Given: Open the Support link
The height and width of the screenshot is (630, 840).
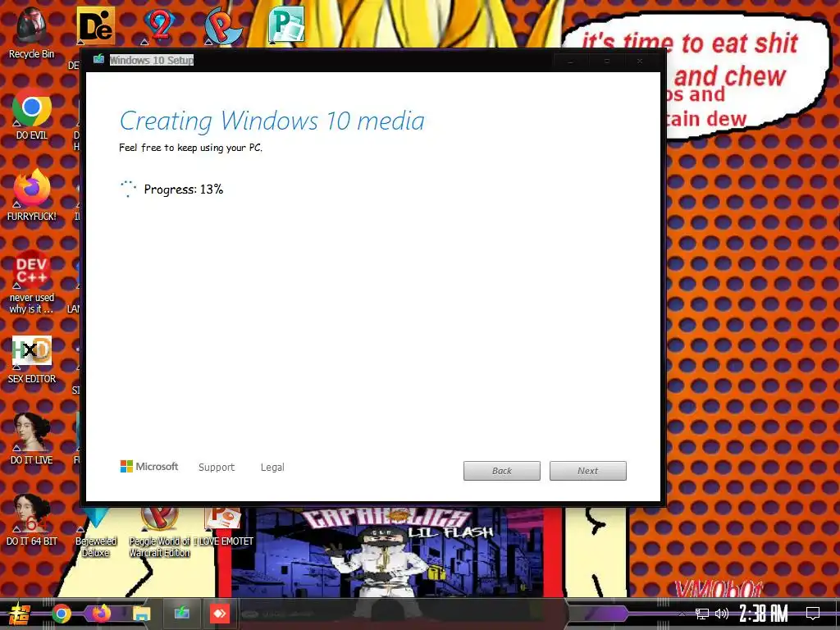Looking at the screenshot, I should pyautogui.click(x=217, y=467).
